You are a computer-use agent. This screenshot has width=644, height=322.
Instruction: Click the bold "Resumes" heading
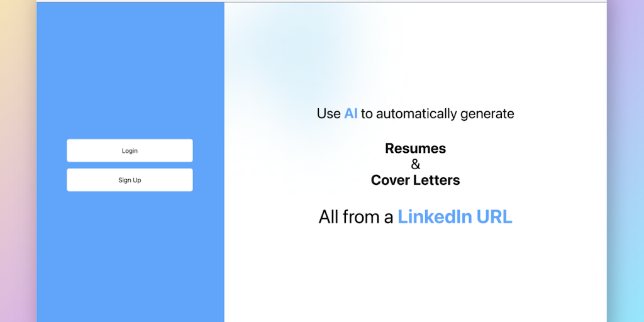point(415,148)
